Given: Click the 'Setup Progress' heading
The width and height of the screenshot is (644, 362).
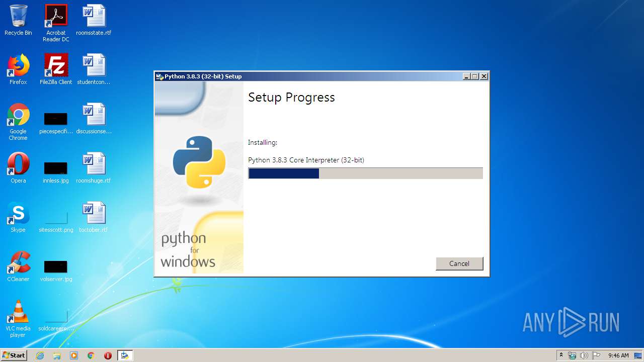Looking at the screenshot, I should tap(291, 97).
